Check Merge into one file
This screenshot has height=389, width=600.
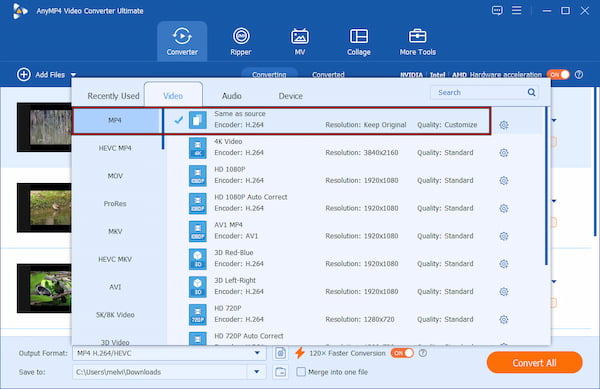tap(301, 372)
